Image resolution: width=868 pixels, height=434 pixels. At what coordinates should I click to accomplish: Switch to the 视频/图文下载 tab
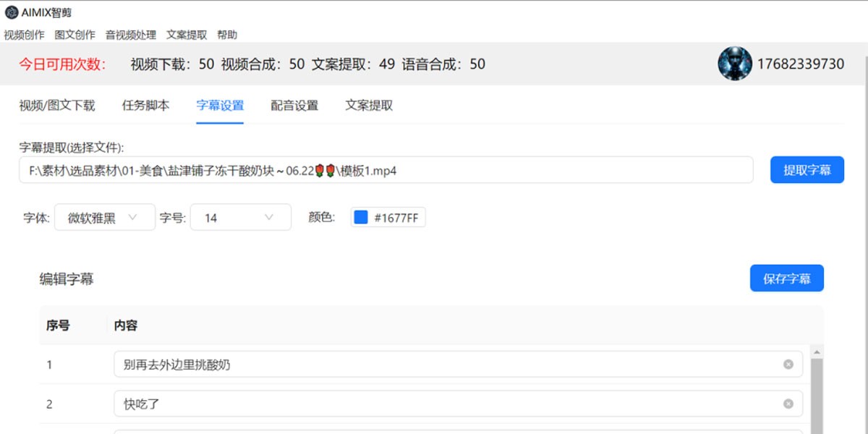[56, 106]
